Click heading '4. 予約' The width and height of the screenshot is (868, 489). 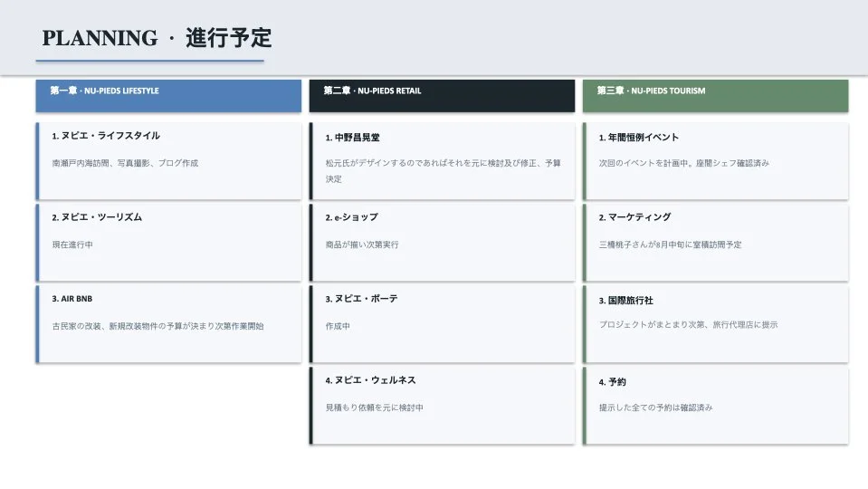pyautogui.click(x=612, y=382)
